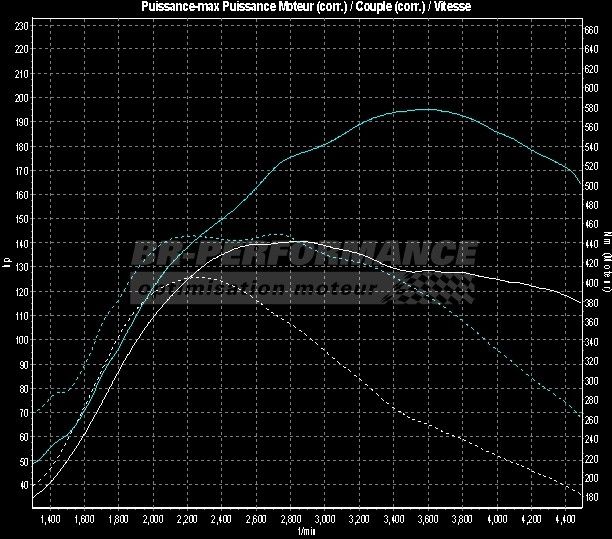Screen dimensions: 612x539
Task: Click the right end of white dashed curve
Action: pos(580,491)
